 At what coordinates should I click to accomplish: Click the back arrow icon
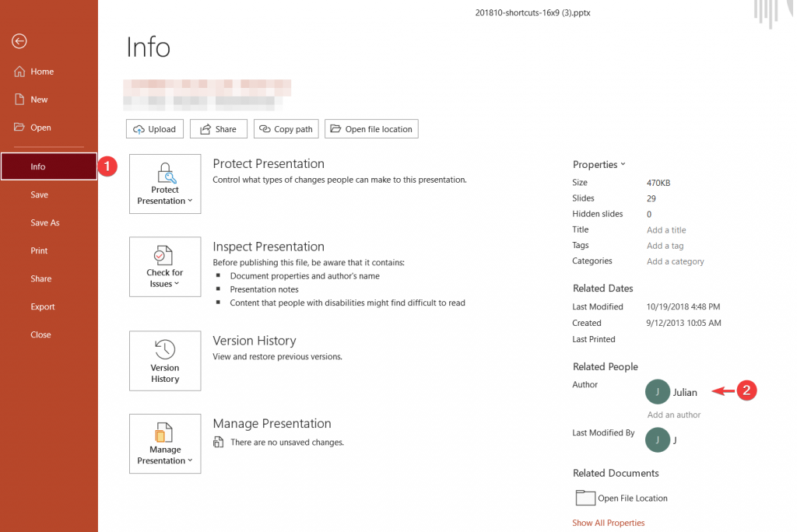[x=19, y=41]
